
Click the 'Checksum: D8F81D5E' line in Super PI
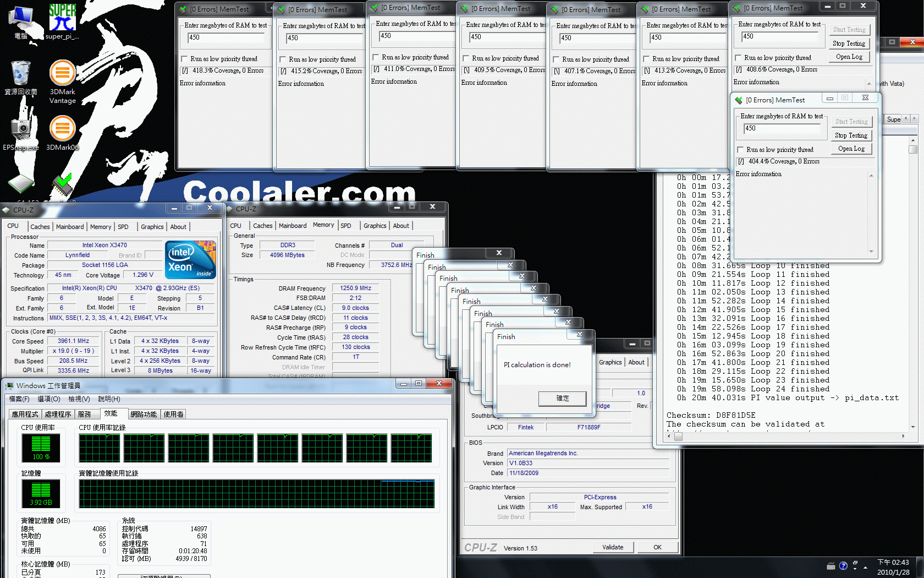pyautogui.click(x=711, y=416)
